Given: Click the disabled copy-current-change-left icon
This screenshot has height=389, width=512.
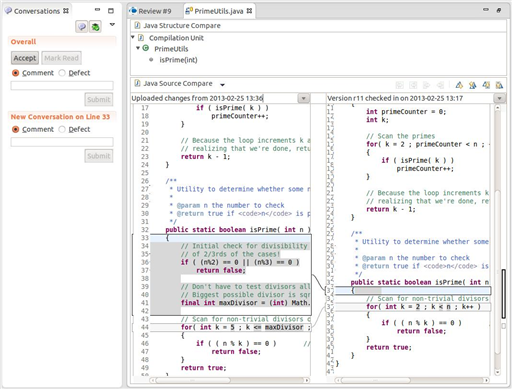Looking at the screenshot, I should pyautogui.click(x=440, y=85).
